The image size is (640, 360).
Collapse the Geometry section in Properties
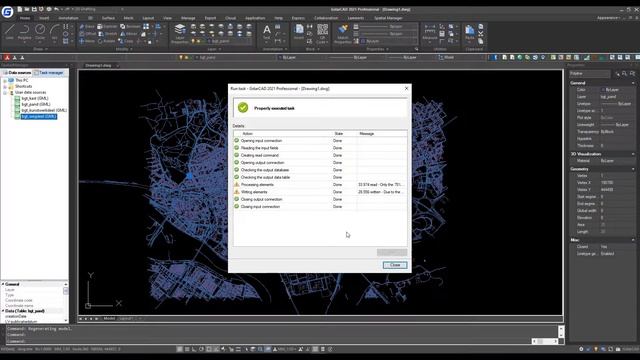[633, 169]
